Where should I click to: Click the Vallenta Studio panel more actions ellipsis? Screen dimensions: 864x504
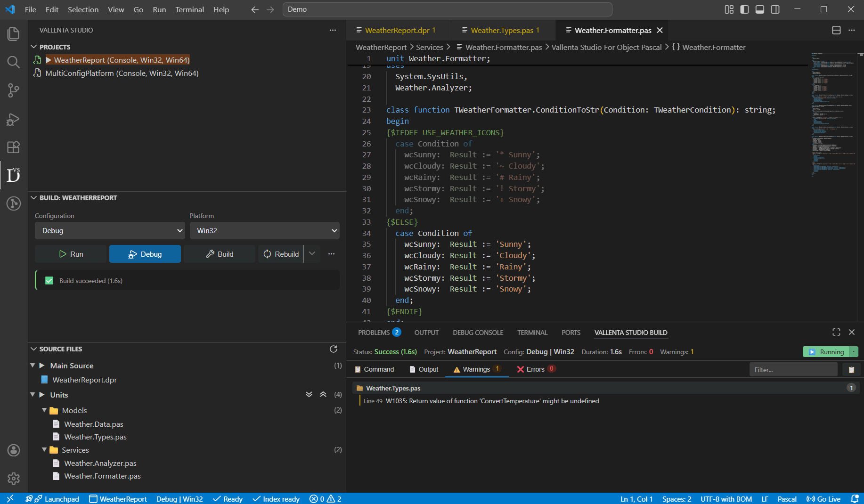pos(333,30)
